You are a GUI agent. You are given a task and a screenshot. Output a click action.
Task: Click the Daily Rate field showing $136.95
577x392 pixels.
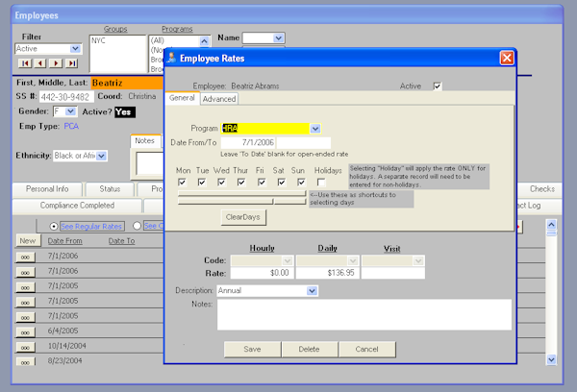click(328, 273)
